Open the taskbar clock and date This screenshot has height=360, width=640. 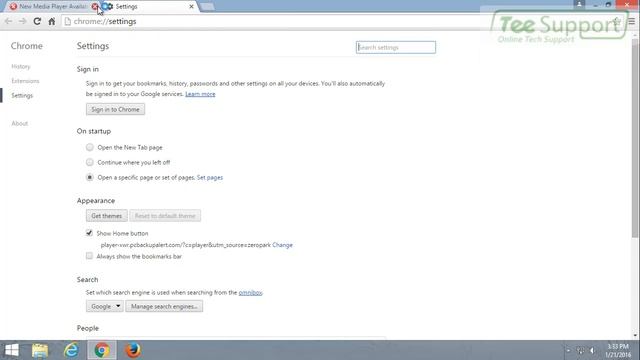618,351
